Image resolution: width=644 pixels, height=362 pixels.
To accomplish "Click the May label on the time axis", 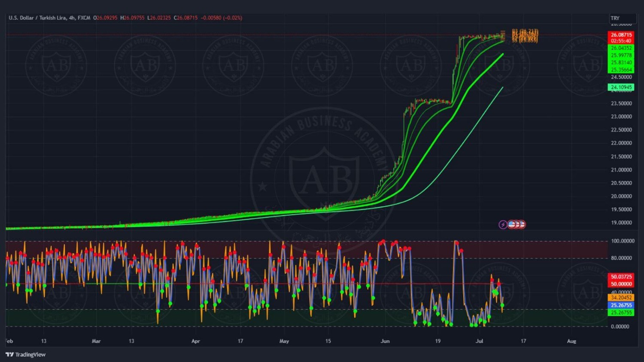I will tap(284, 341).
